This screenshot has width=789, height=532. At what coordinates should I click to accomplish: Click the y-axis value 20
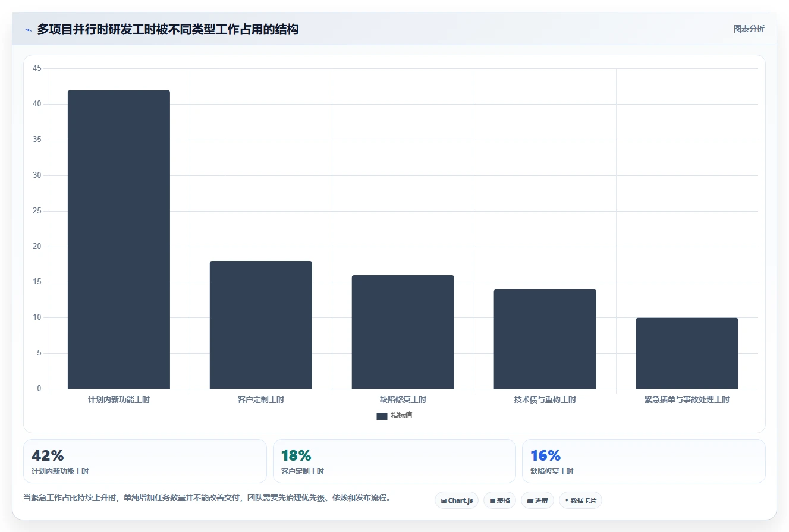pos(37,247)
